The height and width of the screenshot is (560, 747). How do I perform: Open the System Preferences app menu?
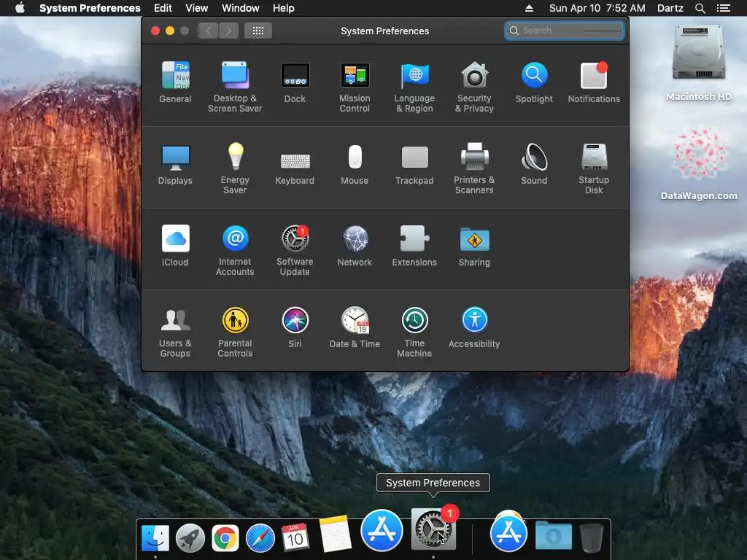point(90,8)
